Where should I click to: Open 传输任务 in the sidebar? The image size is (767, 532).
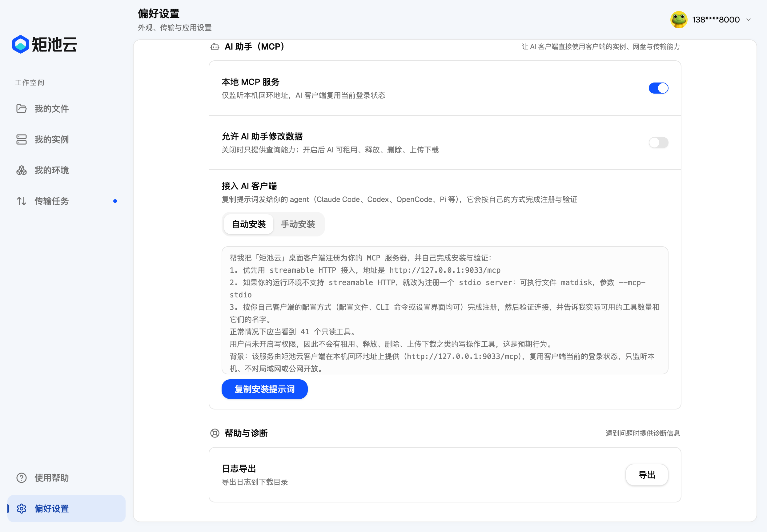(66, 201)
